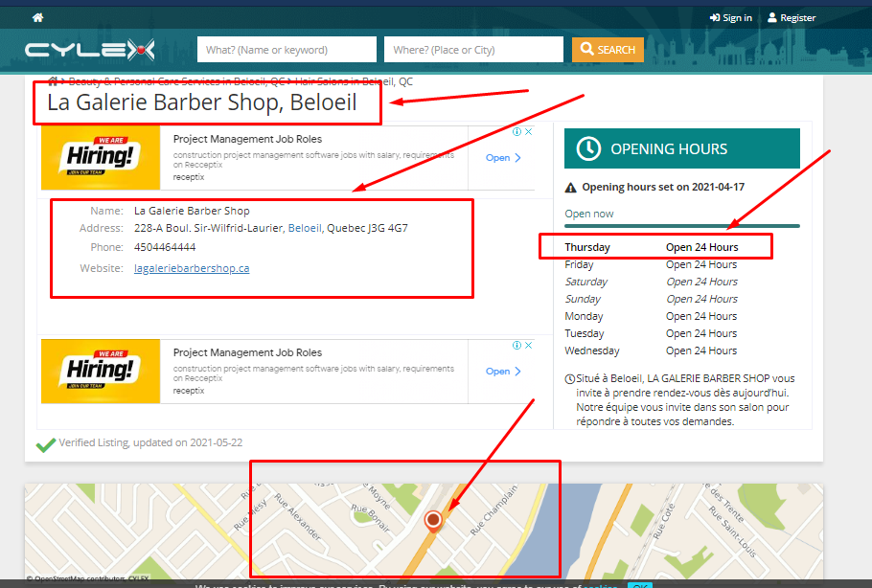Click the first ad title Project Management Job Roles
The width and height of the screenshot is (872, 588).
pyautogui.click(x=247, y=139)
